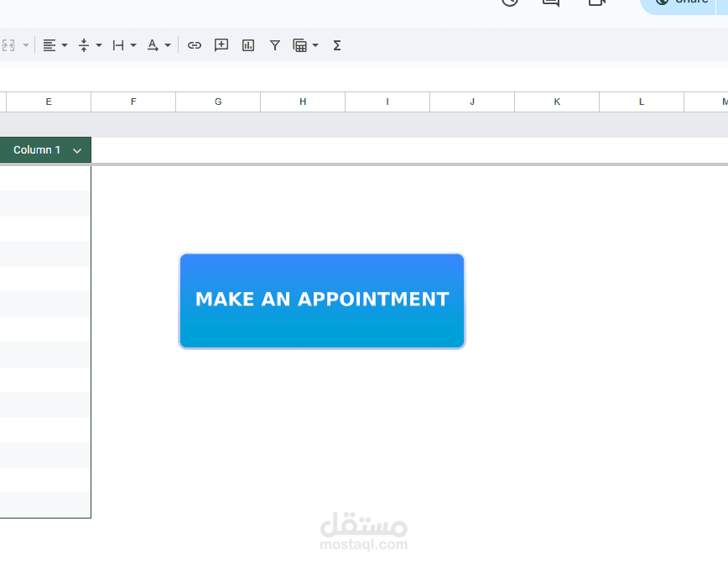Expand the vertical align dropdown arrow
This screenshot has height=563, width=728.
[x=99, y=45]
